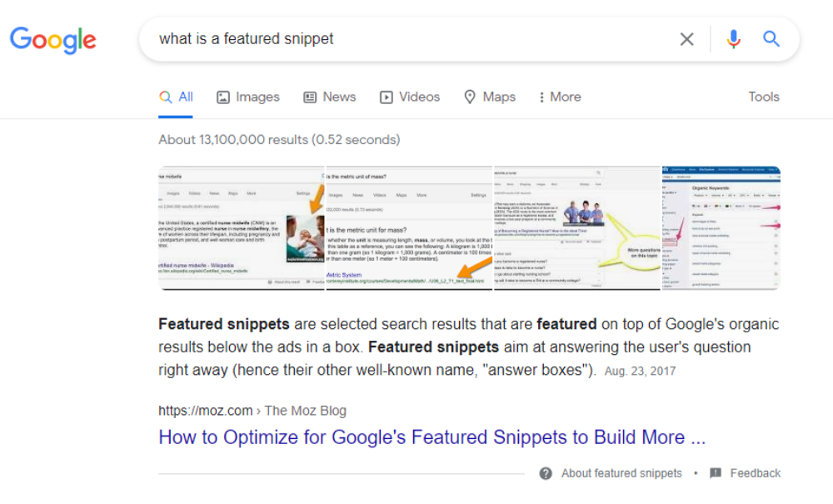Open the Organic Keywords dashboard thumbnail
Viewport: 833px width, 504px height.
[x=721, y=227]
